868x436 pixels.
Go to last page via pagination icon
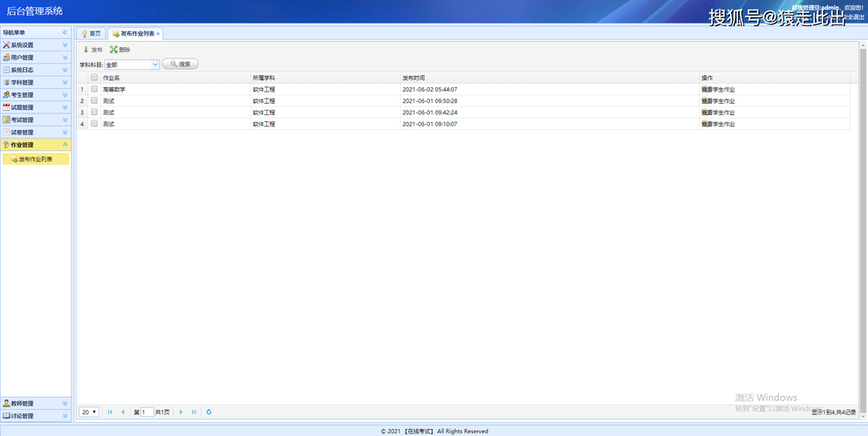(x=194, y=412)
